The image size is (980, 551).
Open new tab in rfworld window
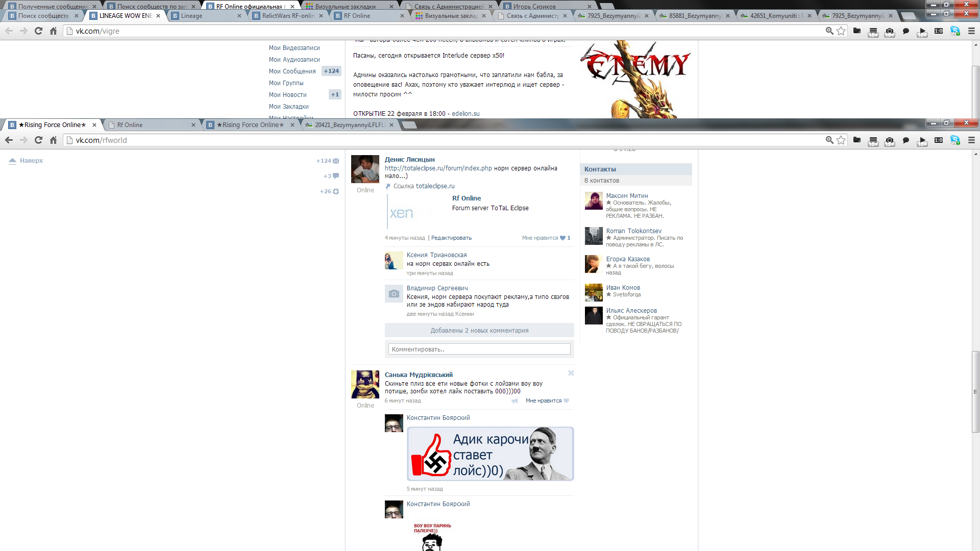click(x=409, y=125)
